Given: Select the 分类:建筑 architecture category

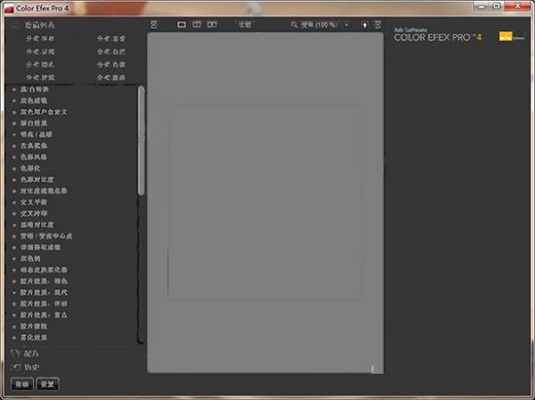Looking at the screenshot, I should (40, 77).
